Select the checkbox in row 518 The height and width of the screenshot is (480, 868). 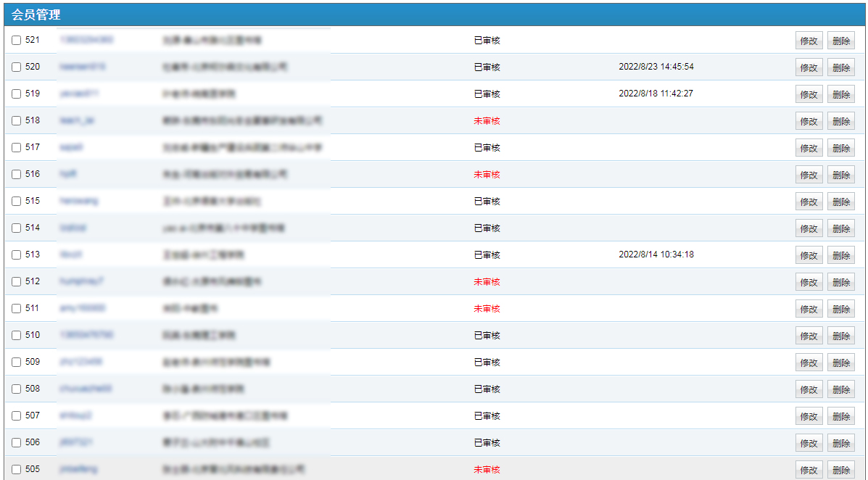tap(17, 121)
